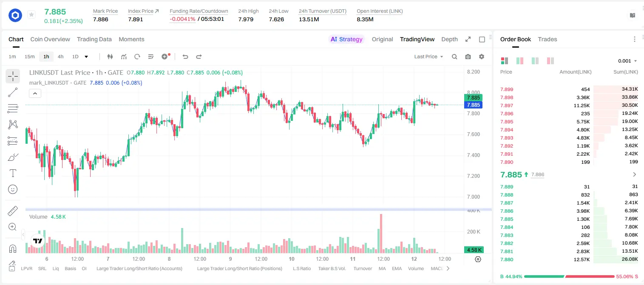Open the Coin Overview tab
This screenshot has width=644, height=285.
(x=50, y=39)
